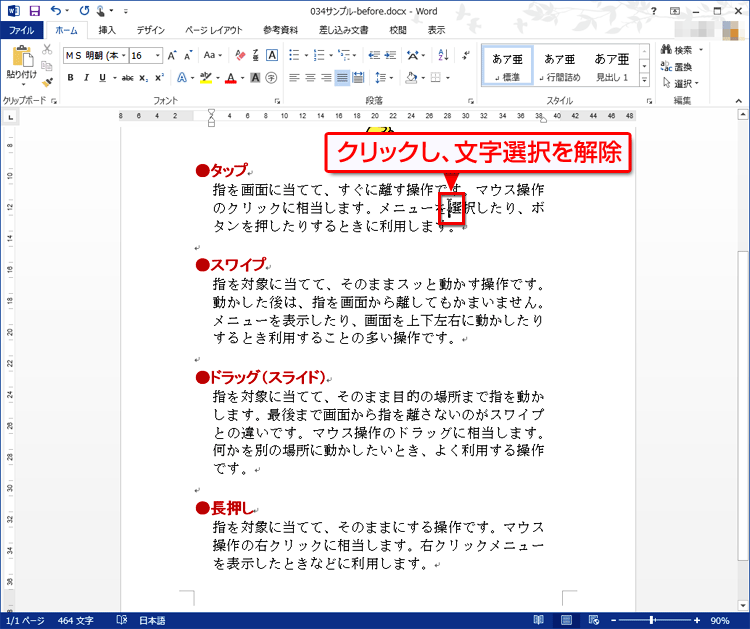Toggle touch/mouse mode icon
Image resolution: width=750 pixels, height=629 pixels.
point(100,11)
